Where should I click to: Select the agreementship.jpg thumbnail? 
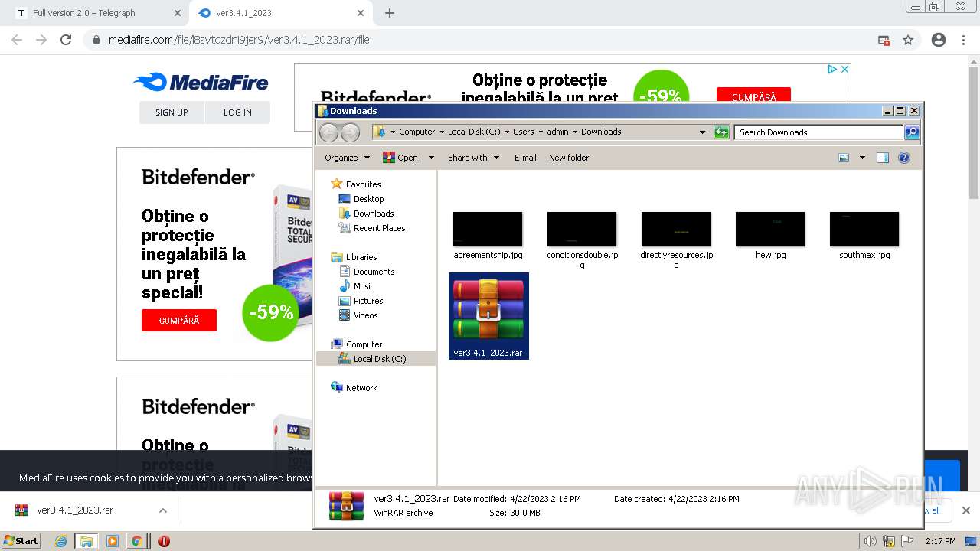point(488,229)
